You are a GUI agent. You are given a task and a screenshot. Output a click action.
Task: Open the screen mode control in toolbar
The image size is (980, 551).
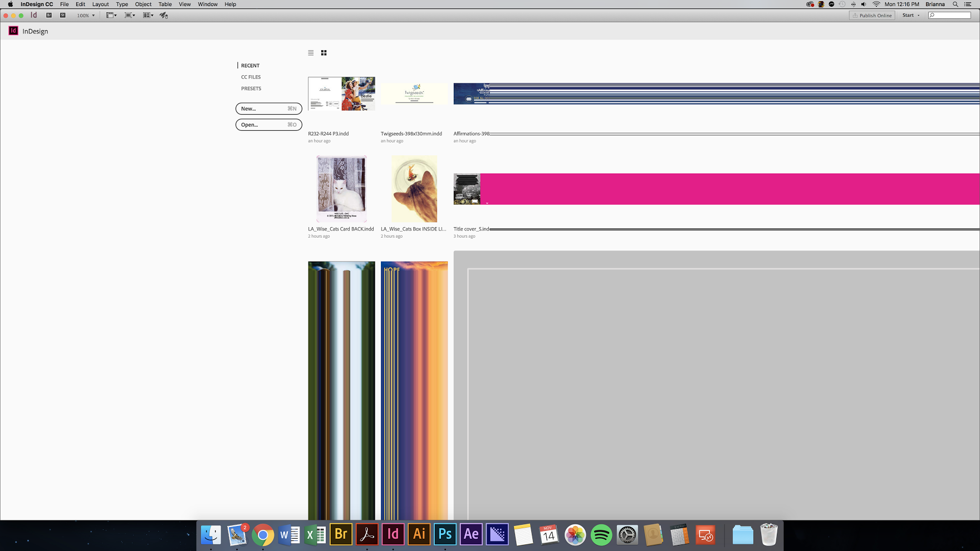[128, 15]
